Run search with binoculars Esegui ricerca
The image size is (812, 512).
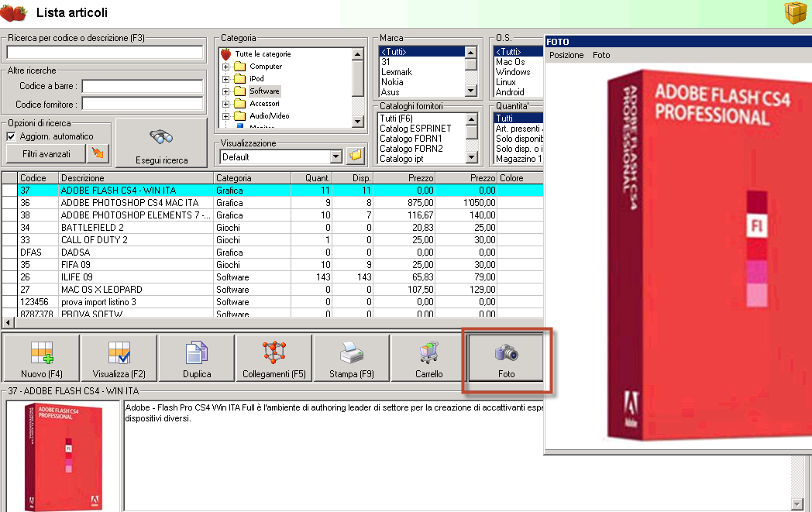(x=162, y=143)
